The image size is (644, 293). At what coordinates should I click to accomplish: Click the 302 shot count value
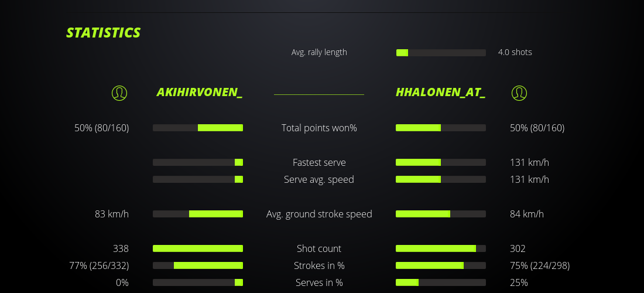point(518,248)
